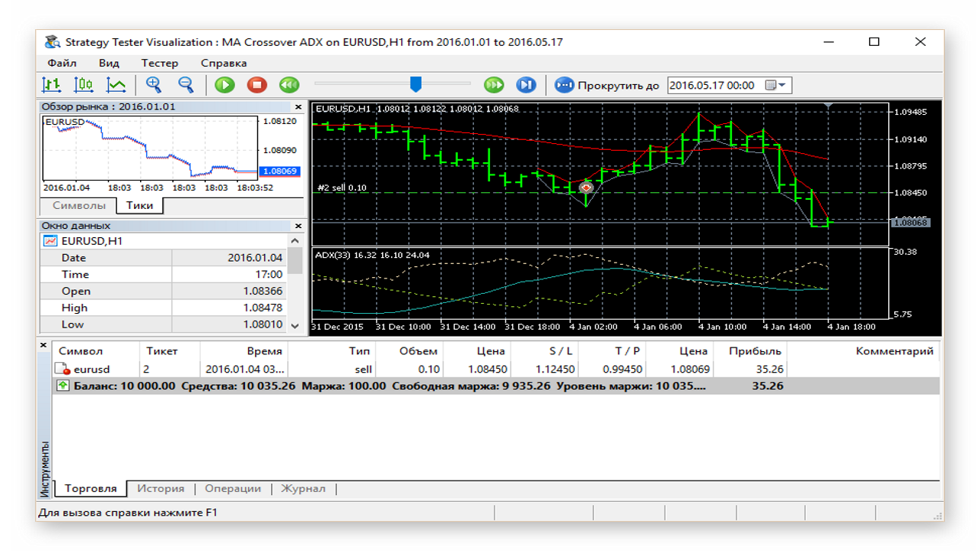Click the Прокрутить до button

click(607, 85)
